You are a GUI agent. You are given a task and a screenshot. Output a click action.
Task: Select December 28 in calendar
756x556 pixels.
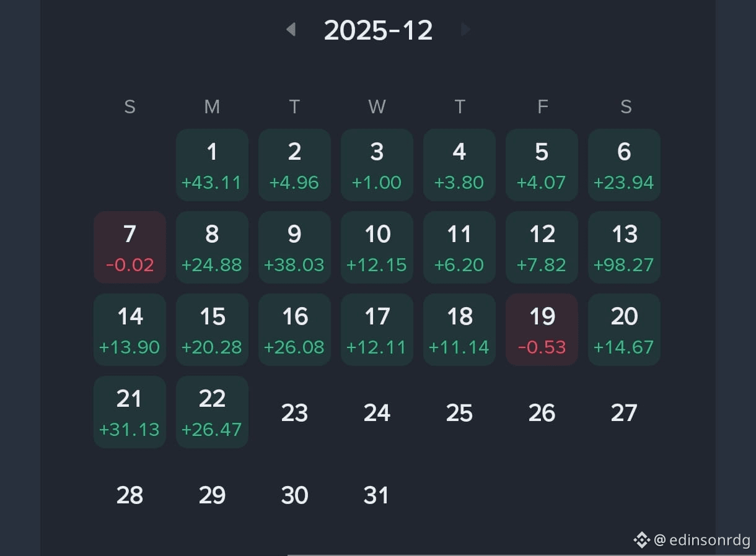pos(130,495)
